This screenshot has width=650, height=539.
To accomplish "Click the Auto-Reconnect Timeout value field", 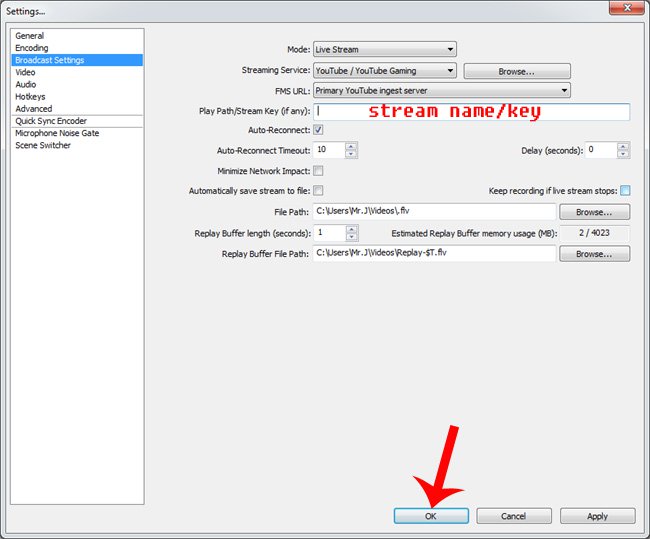I will click(x=330, y=150).
